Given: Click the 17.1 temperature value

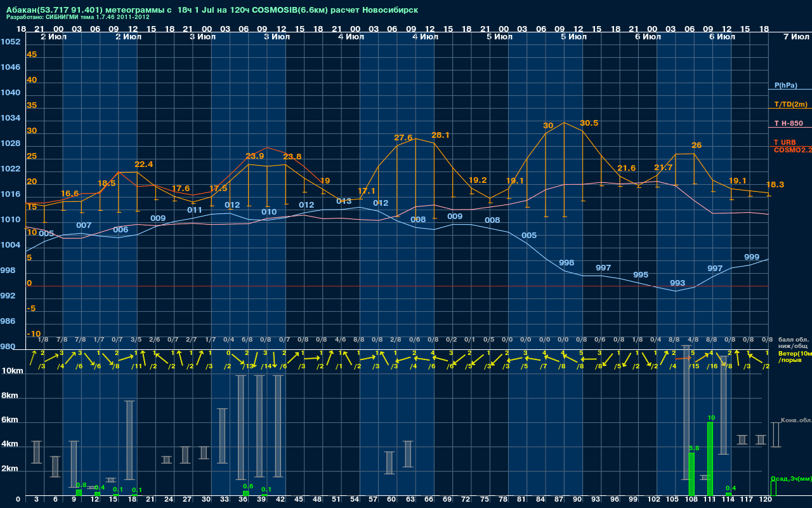Looking at the screenshot, I should 367,191.
